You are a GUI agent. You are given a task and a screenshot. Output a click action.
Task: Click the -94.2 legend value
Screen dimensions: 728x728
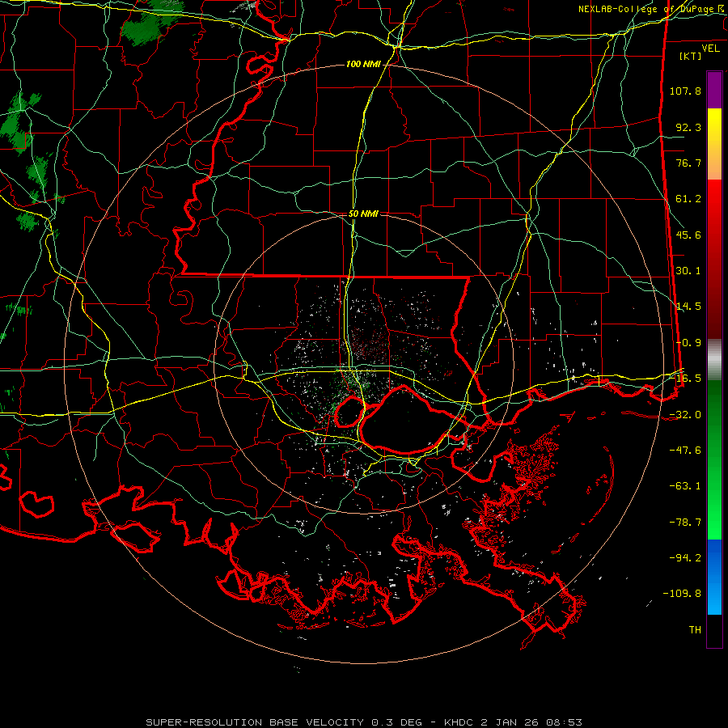[685, 558]
